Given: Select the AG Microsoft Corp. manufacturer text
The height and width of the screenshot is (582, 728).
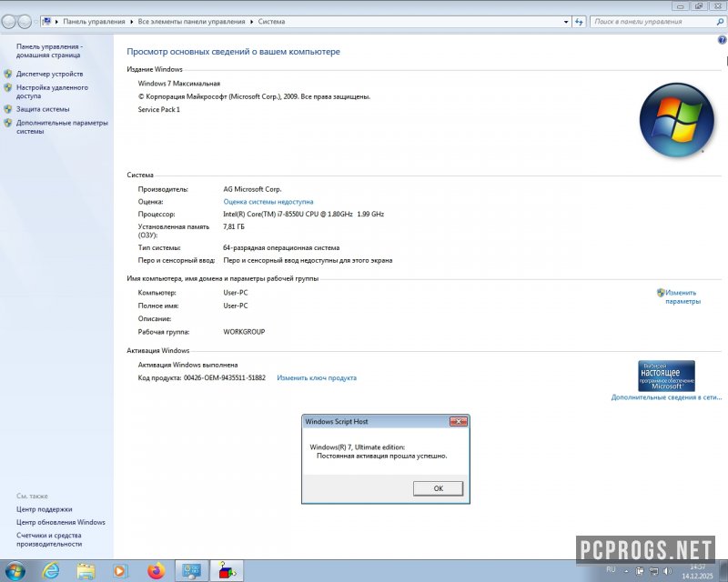Looking at the screenshot, I should [x=252, y=189].
